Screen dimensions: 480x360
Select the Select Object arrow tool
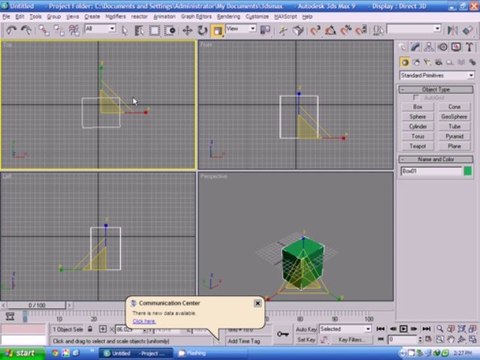[x=124, y=31]
